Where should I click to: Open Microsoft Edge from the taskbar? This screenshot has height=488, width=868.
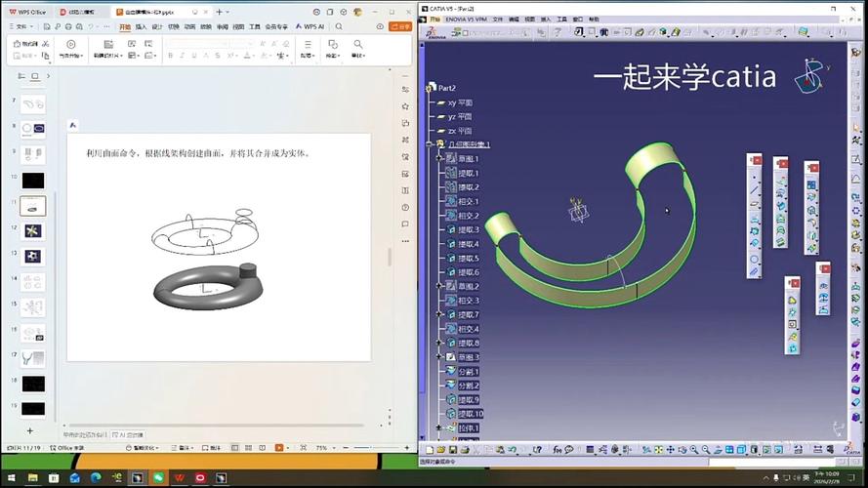pos(96,477)
